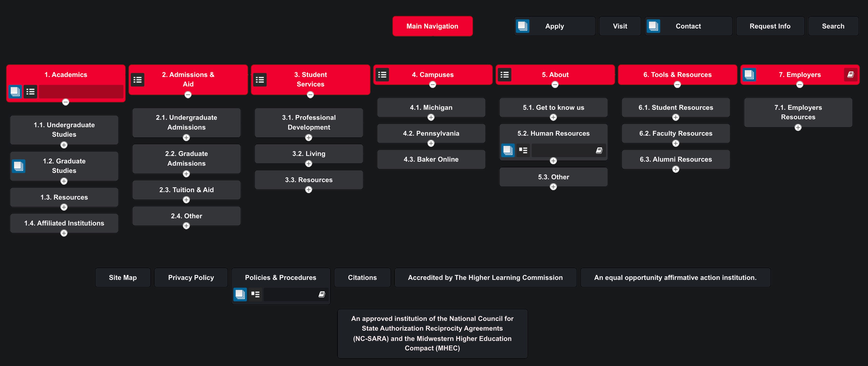Click the notes icon on 7. Employers
Image resolution: width=868 pixels, height=366 pixels.
pos(850,74)
